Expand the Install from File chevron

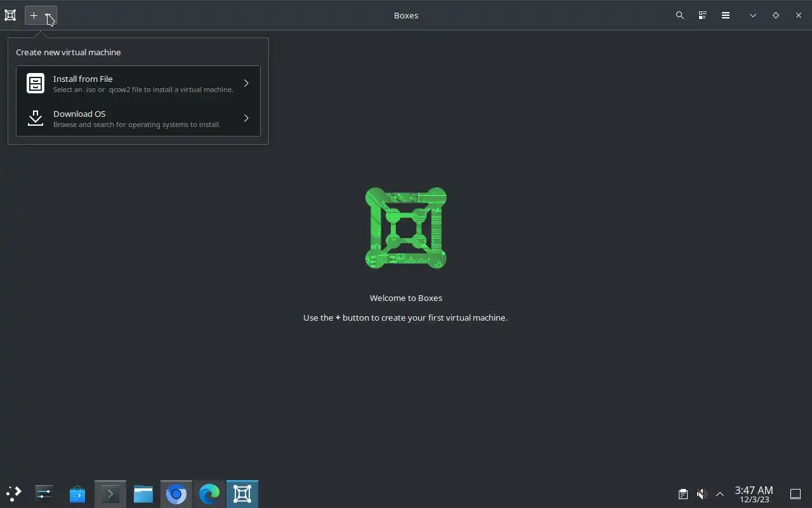pyautogui.click(x=246, y=83)
